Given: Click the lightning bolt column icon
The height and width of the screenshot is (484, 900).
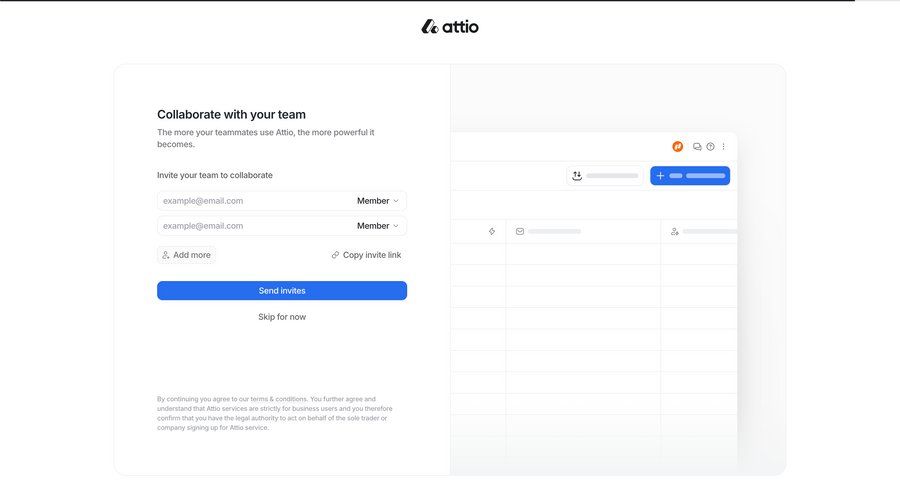Looking at the screenshot, I should pos(492,231).
